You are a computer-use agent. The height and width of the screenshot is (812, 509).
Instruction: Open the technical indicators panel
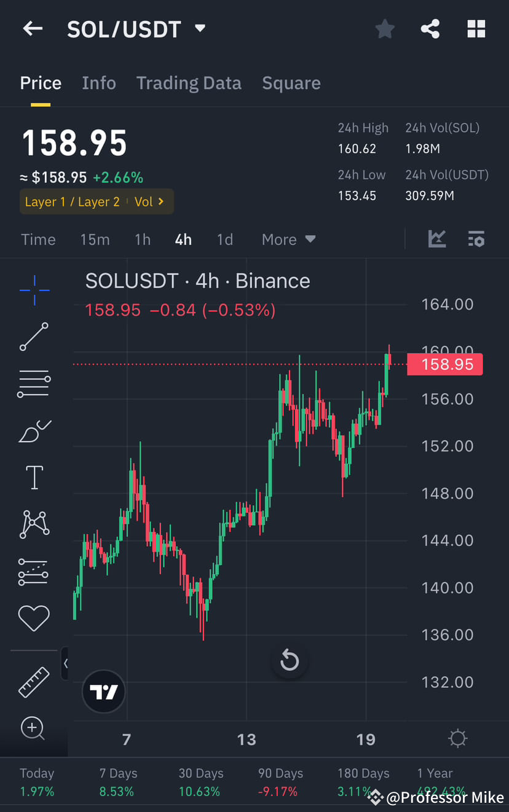click(x=476, y=239)
